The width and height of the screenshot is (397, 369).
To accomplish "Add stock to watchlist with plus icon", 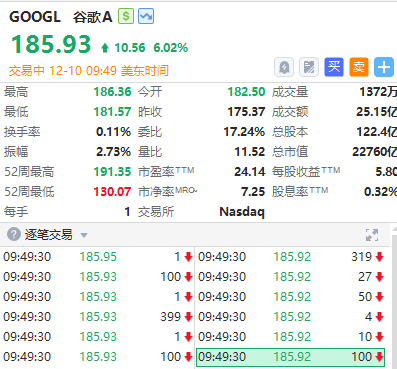I will (384, 67).
